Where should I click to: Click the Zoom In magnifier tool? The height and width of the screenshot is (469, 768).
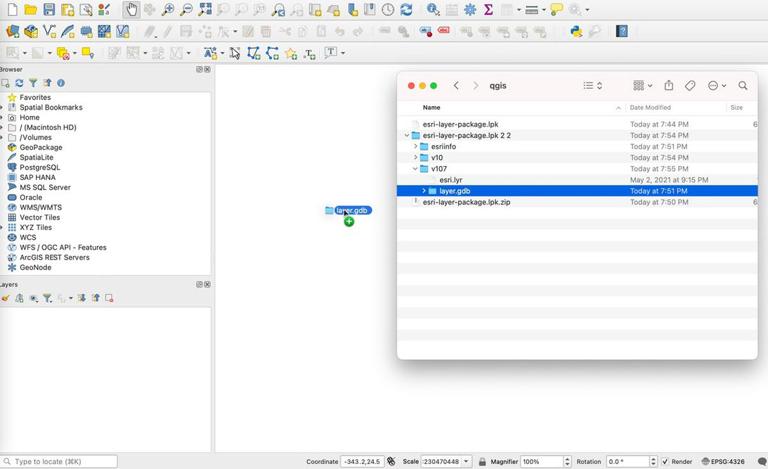[168, 9]
